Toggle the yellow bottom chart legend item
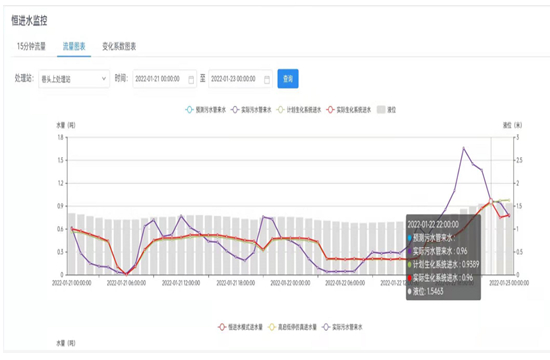Screen dimensions: 550x360 click(x=292, y=327)
